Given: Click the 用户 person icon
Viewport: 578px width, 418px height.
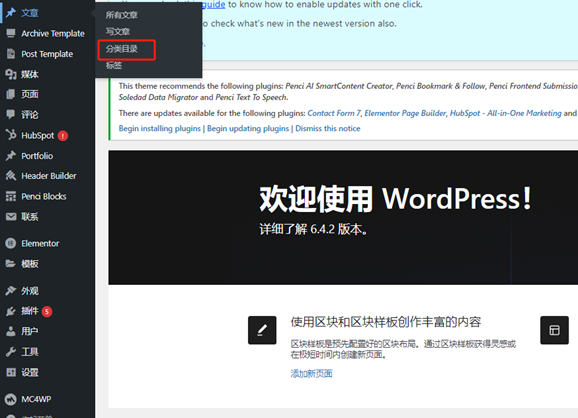Looking at the screenshot, I should pos(11,331).
